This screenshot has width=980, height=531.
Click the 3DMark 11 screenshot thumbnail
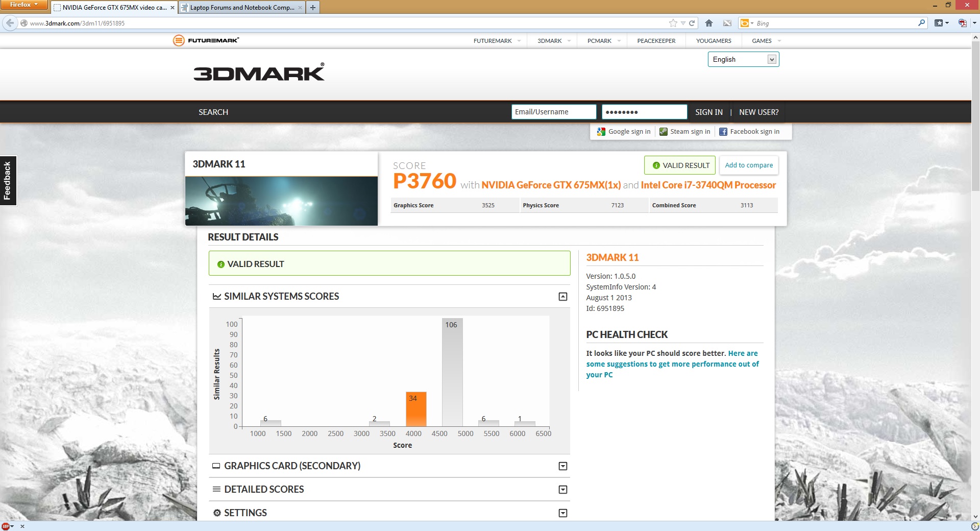pos(281,201)
